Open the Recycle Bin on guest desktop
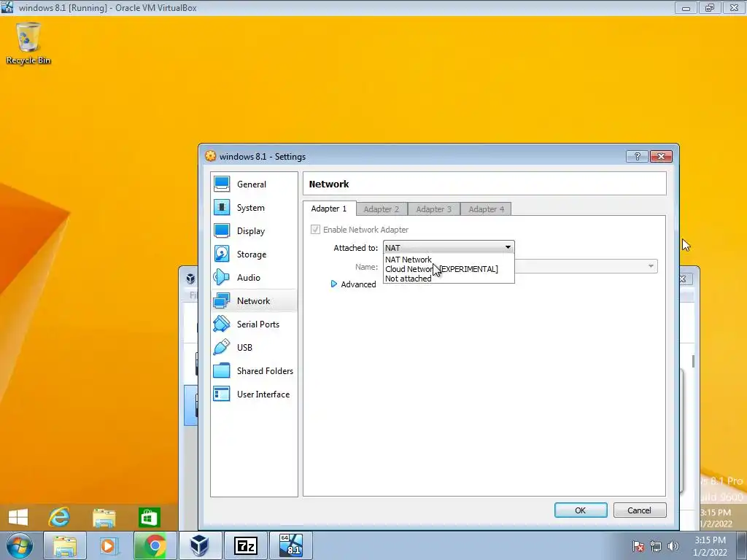This screenshot has width=747, height=560. 28,43
